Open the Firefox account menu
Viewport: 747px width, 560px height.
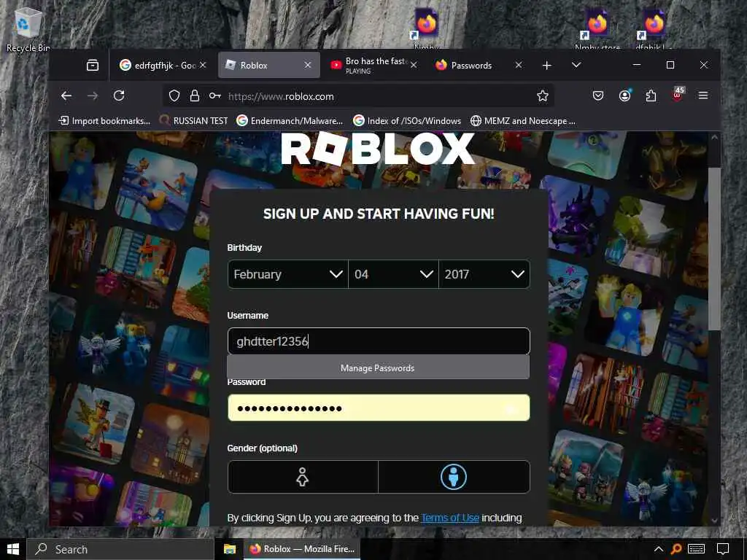tap(624, 96)
